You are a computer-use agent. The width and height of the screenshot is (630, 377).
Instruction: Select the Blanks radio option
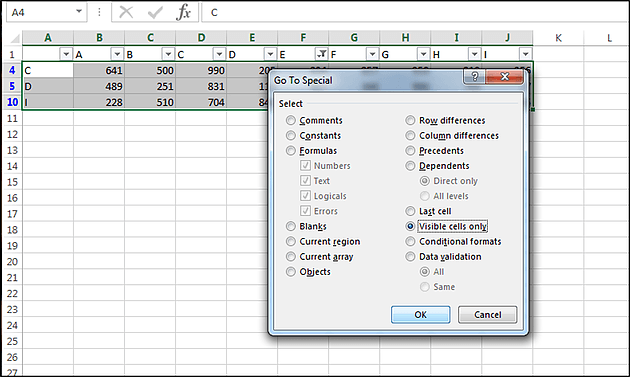pos(290,226)
